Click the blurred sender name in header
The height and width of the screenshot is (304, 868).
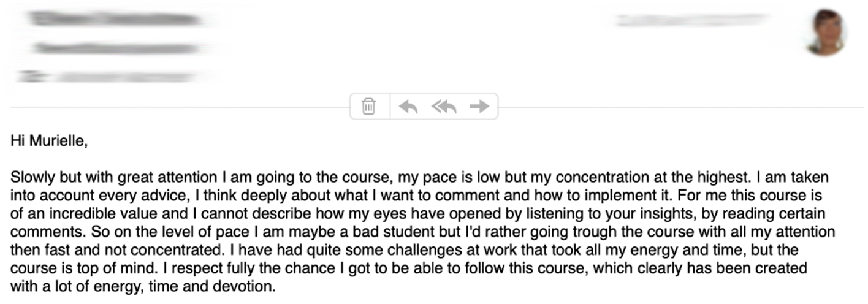pos(116,19)
